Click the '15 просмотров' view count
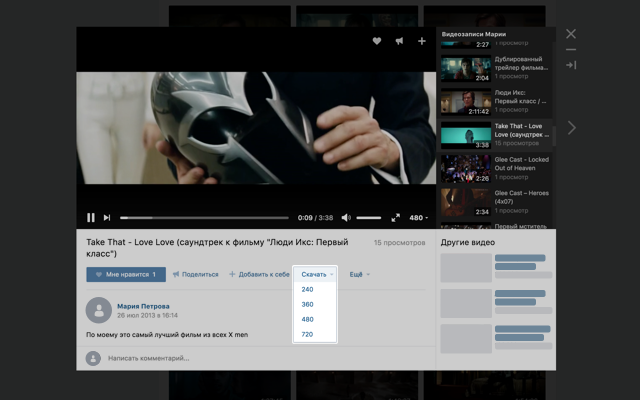Image resolution: width=640 pixels, height=400 pixels. (399, 243)
